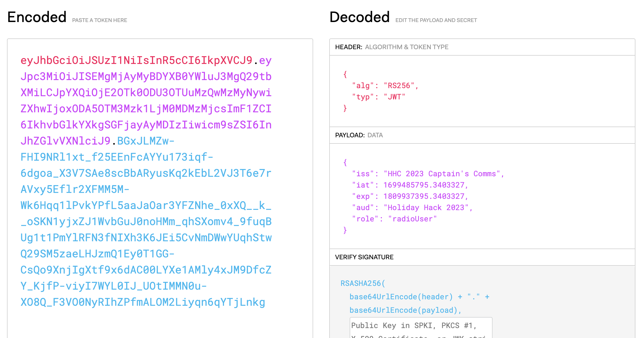
Task: Click the signature line starting 6dgoa_X3V7SAe8sc
Action: (x=146, y=173)
